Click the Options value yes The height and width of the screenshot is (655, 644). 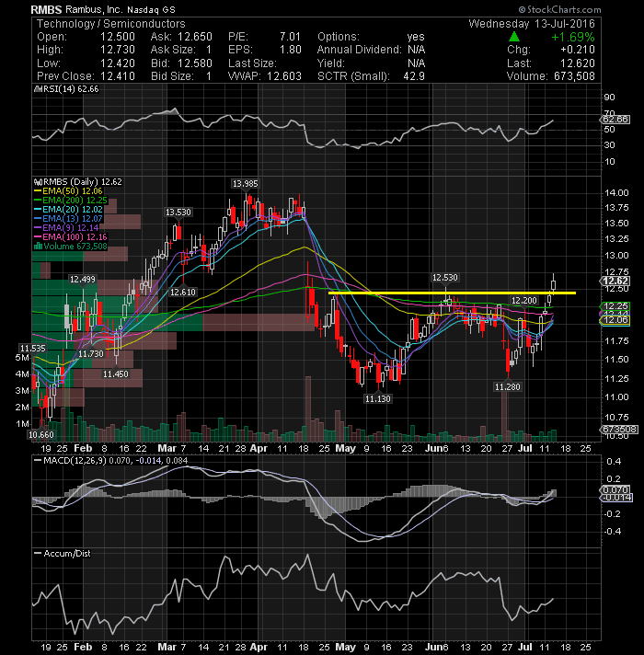(416, 37)
